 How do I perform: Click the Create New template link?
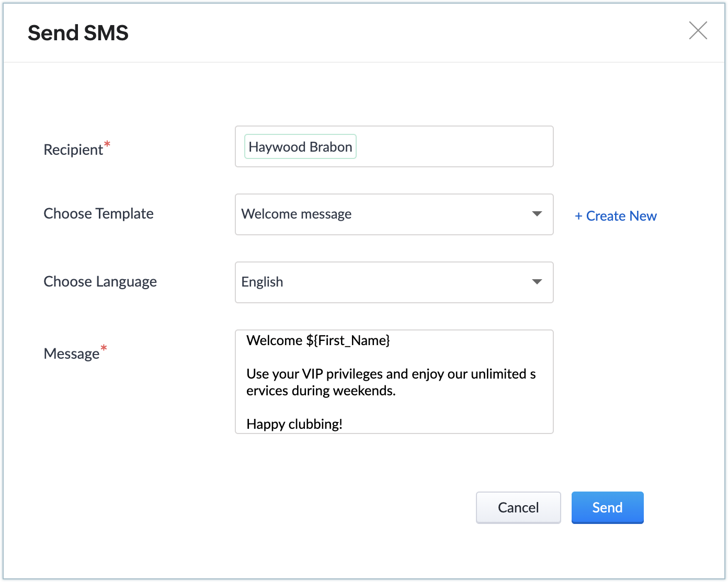[621, 216]
